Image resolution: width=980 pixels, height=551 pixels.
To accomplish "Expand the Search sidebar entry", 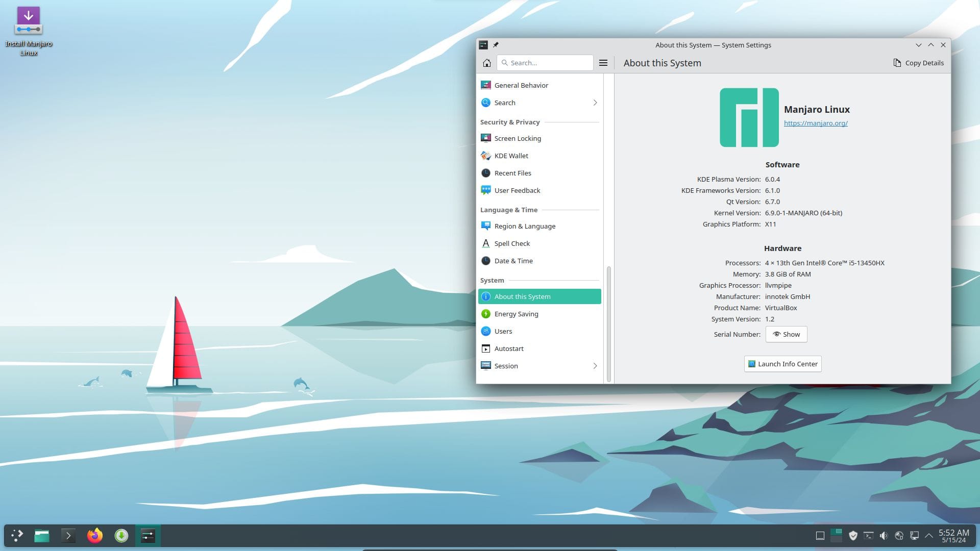I will tap(595, 103).
